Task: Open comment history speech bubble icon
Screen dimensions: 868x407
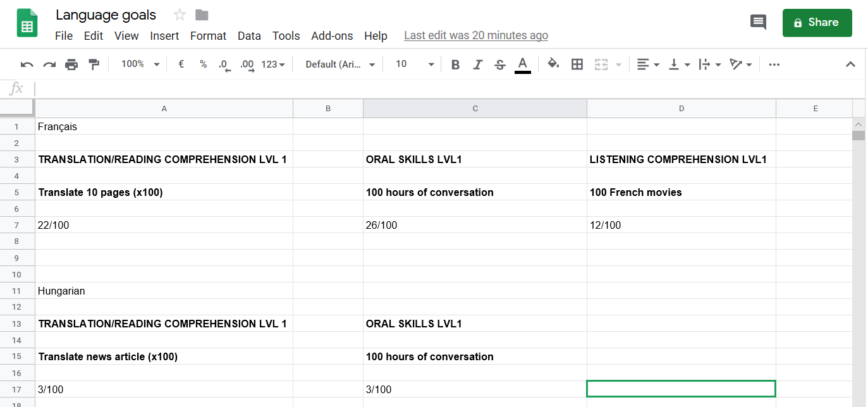Action: (758, 22)
